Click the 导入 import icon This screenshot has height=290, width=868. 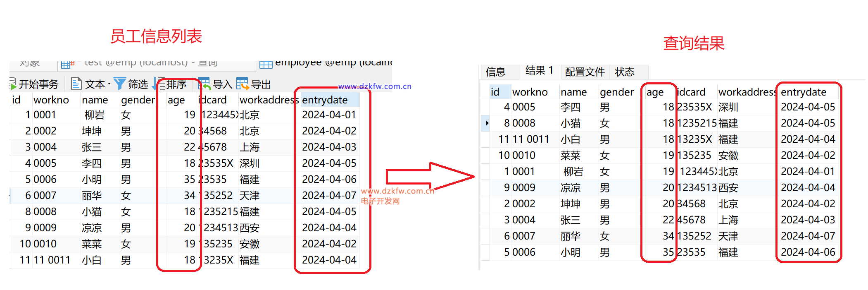[204, 84]
